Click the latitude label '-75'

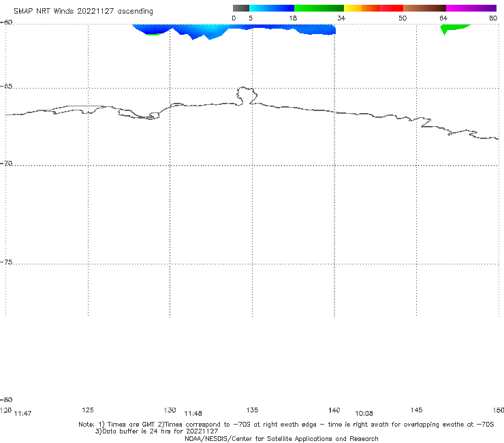click(x=6, y=262)
